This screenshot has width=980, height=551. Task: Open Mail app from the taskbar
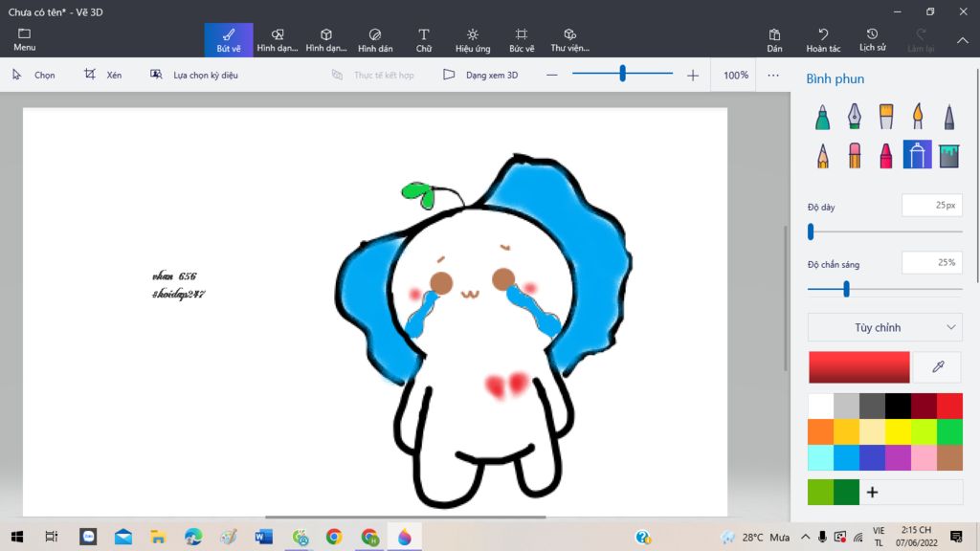pos(123,537)
